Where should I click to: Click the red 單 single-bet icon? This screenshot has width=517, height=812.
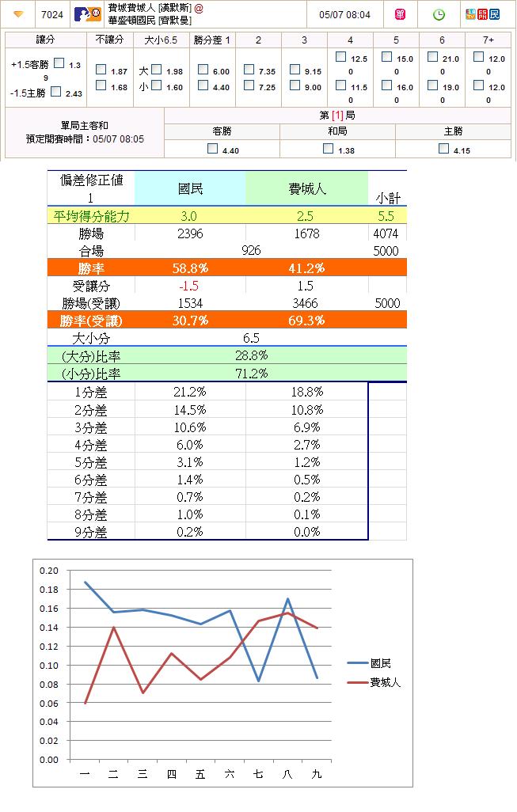400,14
